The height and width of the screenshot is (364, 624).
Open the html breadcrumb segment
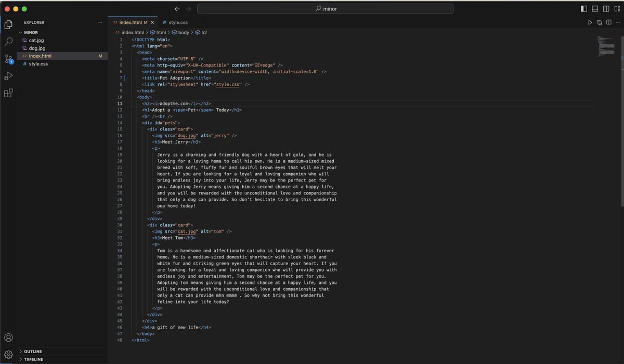[158, 32]
